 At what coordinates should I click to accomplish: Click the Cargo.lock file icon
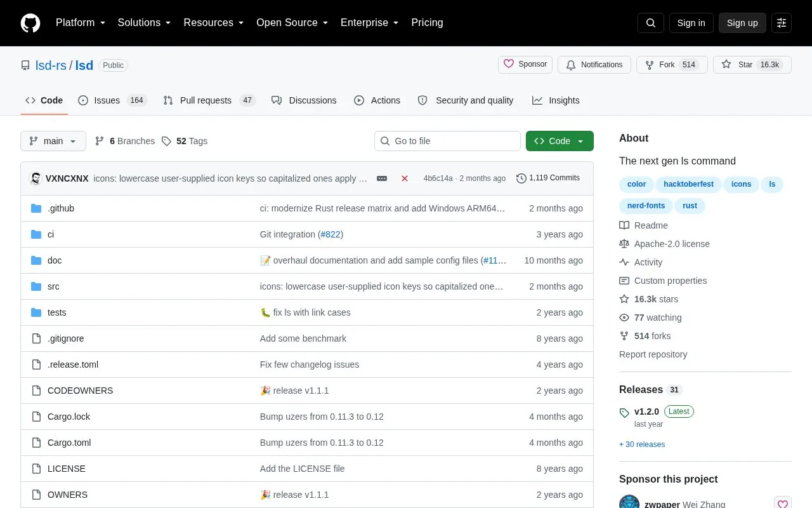pyautogui.click(x=36, y=417)
